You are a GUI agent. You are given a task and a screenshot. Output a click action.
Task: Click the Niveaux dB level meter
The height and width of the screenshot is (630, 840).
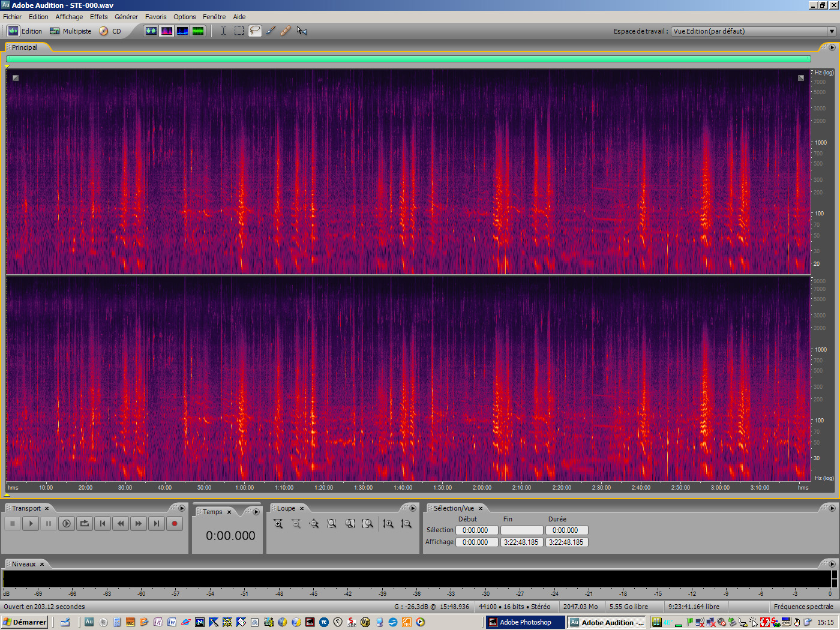360,580
